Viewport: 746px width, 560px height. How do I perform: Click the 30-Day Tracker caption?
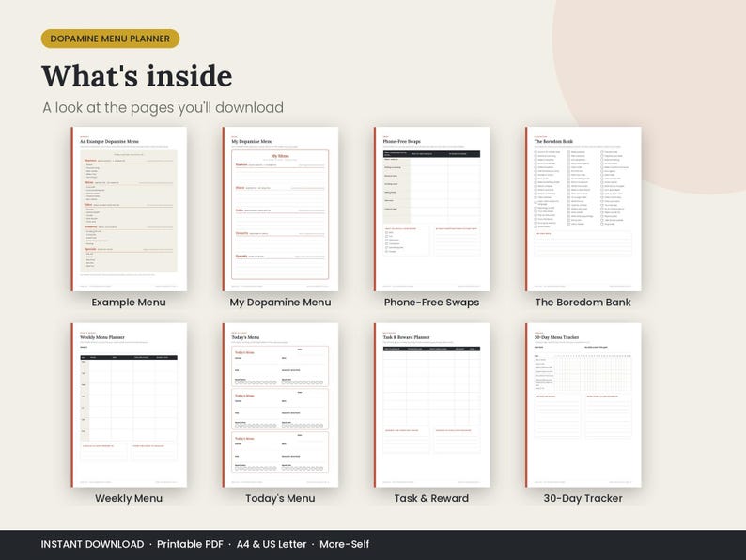click(x=583, y=499)
